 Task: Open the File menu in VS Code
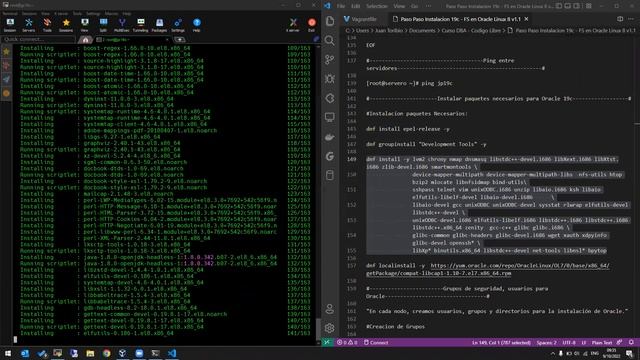341,6
